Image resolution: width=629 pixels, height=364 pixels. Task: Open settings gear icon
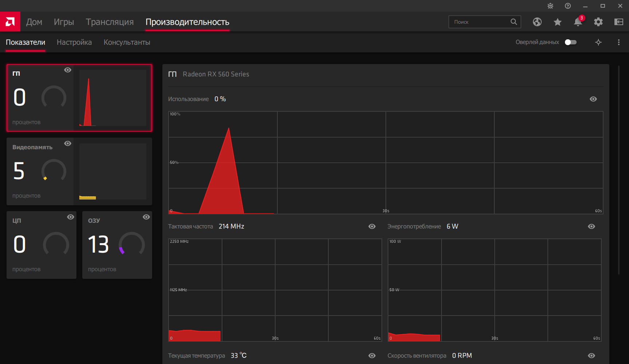pyautogui.click(x=598, y=22)
